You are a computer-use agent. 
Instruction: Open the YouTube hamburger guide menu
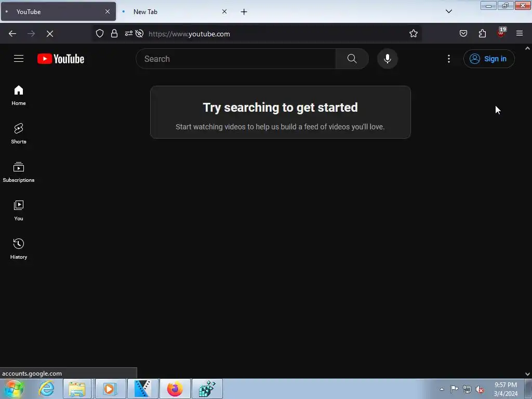tap(19, 59)
